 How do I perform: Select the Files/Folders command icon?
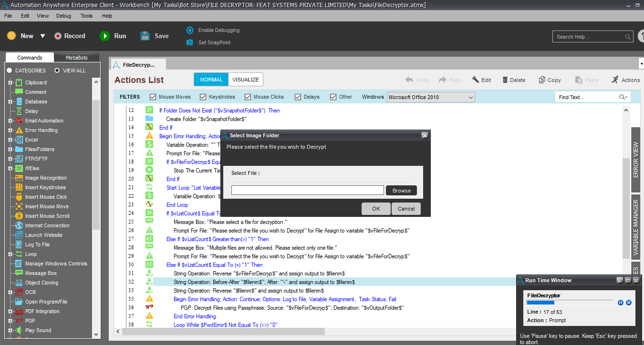pos(19,149)
